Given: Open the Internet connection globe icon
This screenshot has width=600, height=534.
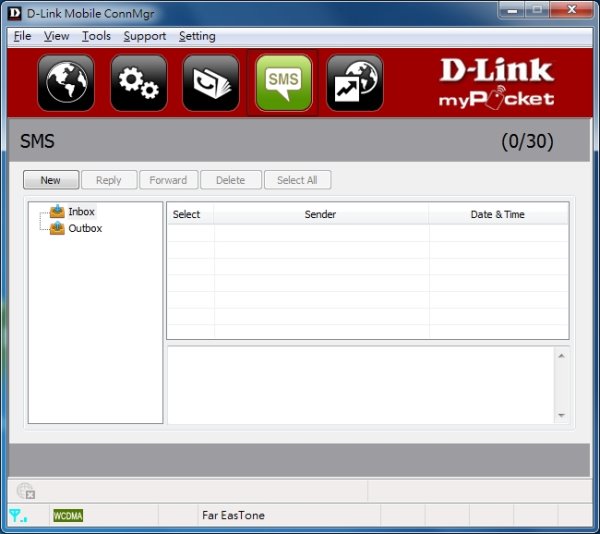Looking at the screenshot, I should 66,83.
